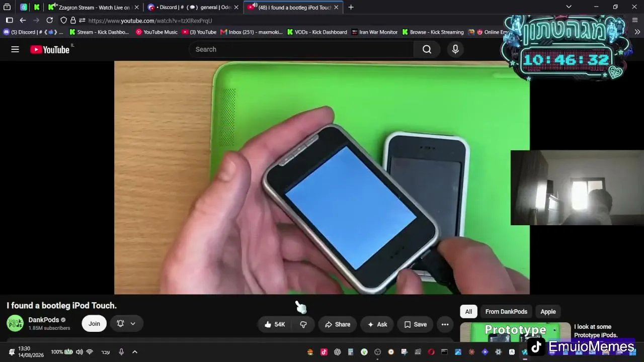
Task: Filter suggestions by From DankPods
Action: [506, 312]
